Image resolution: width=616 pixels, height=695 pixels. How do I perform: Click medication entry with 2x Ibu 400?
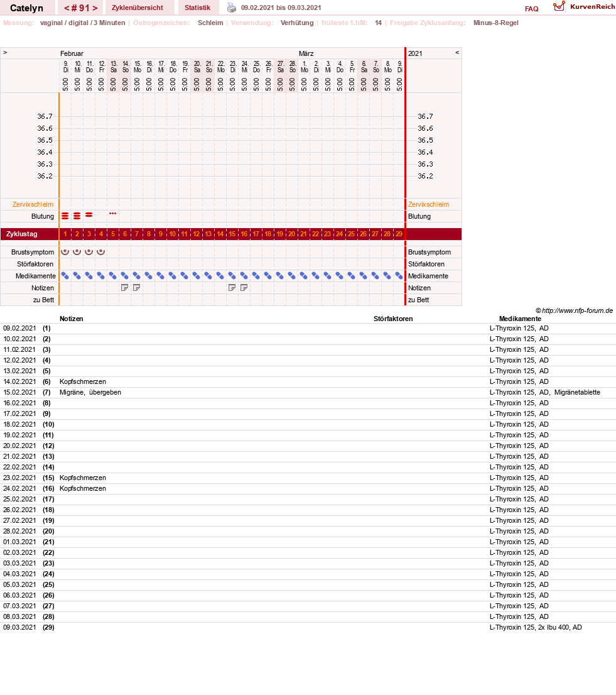[x=536, y=627]
